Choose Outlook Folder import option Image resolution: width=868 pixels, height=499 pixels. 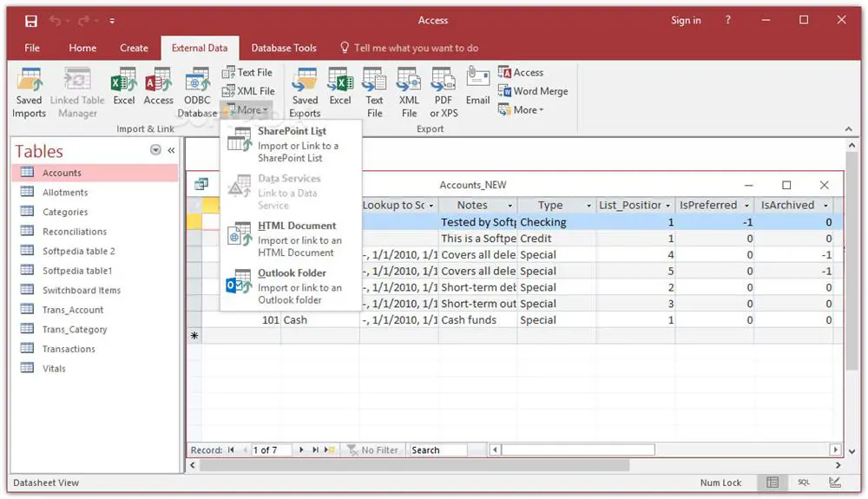pyautogui.click(x=291, y=286)
